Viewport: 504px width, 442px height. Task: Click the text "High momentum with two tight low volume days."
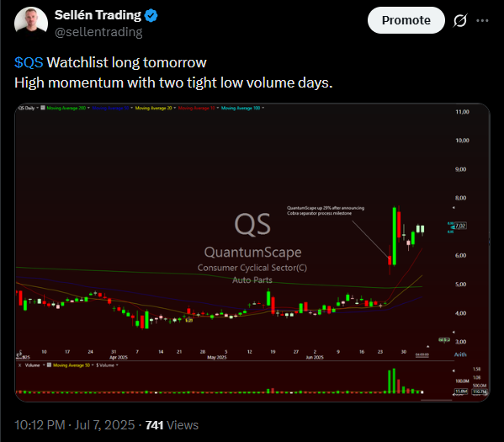[173, 83]
